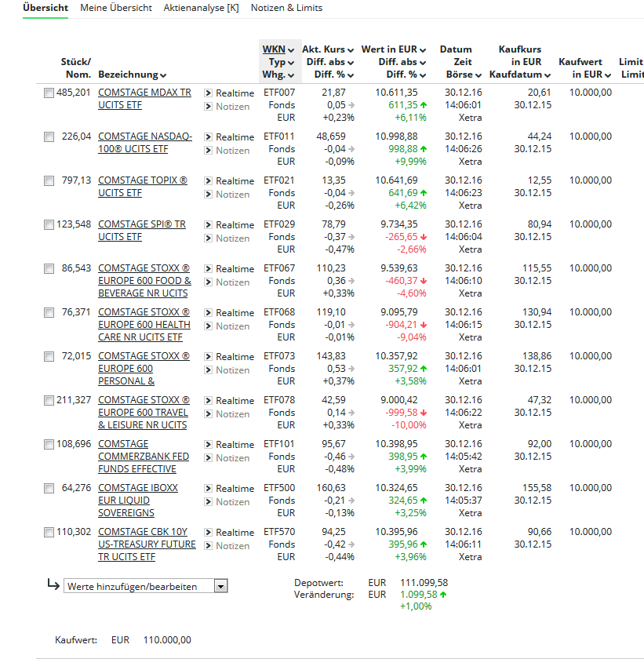Tick checkbox for COMSTAGE MDAX TR row
This screenshot has height=659, width=644.
click(49, 93)
